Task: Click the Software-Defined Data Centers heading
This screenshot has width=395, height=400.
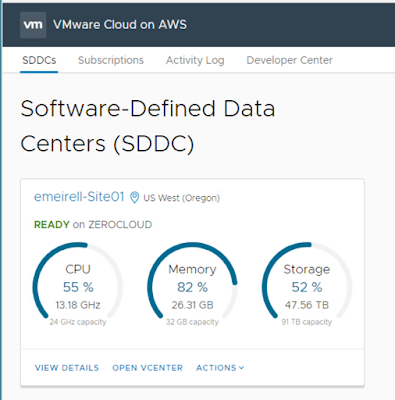Action: click(x=148, y=126)
